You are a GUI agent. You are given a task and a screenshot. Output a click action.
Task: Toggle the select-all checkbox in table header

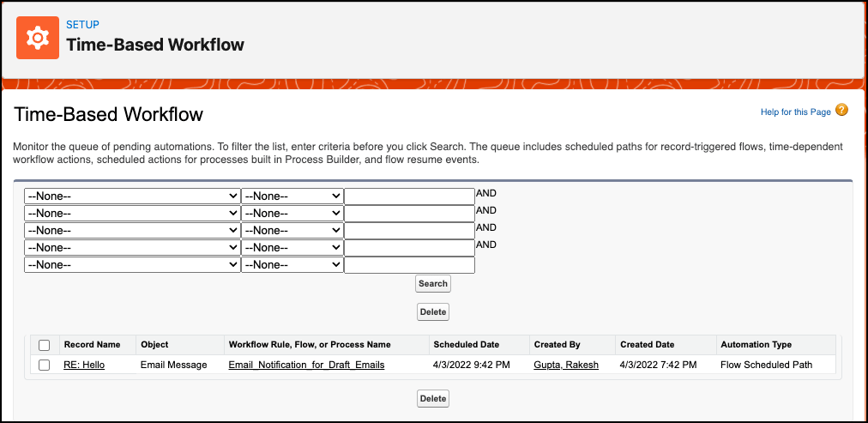[45, 346]
